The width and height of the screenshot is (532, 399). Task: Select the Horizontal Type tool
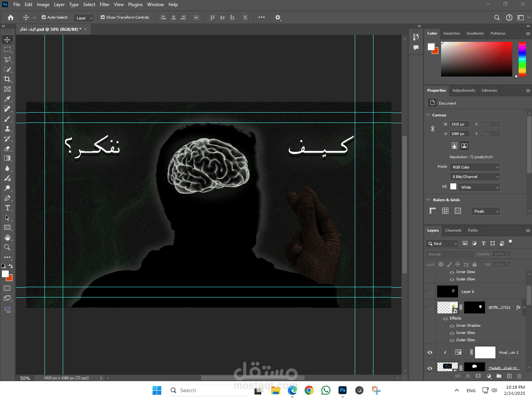pyautogui.click(x=7, y=208)
